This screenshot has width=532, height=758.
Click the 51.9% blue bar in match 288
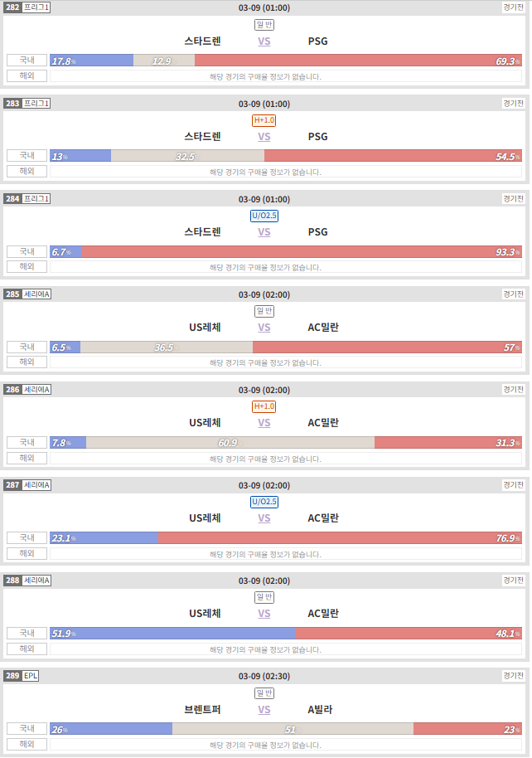[172, 634]
